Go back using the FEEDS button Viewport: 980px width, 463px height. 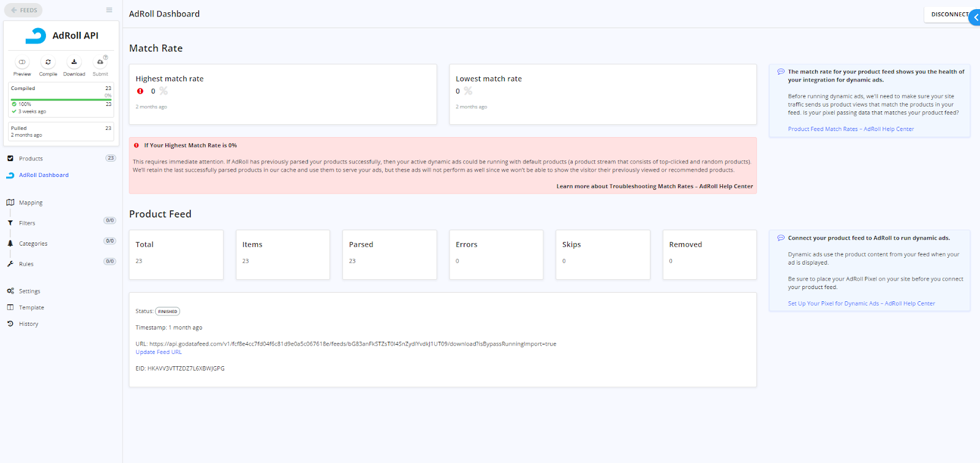click(24, 10)
